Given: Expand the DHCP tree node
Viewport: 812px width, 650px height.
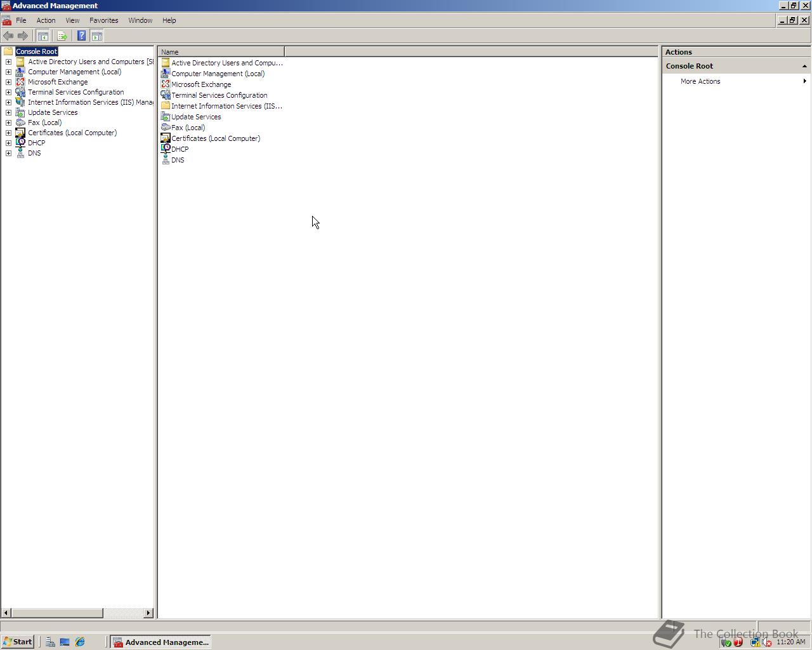Looking at the screenshot, I should [8, 143].
